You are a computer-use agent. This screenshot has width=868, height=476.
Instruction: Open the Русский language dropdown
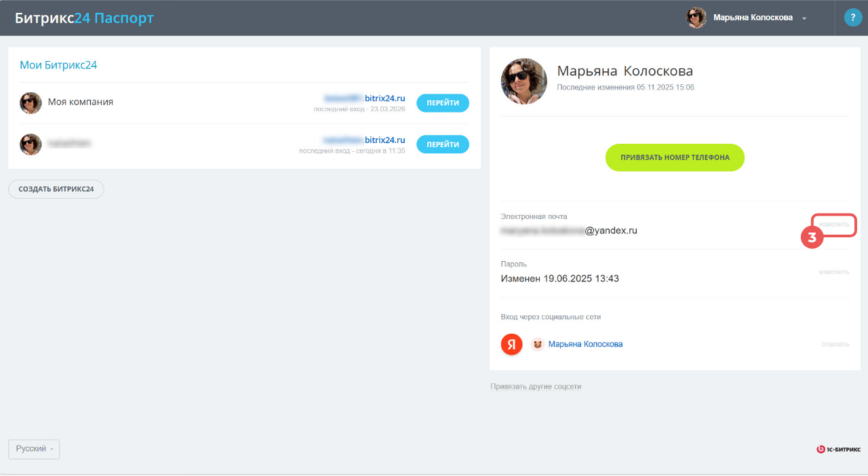34,449
